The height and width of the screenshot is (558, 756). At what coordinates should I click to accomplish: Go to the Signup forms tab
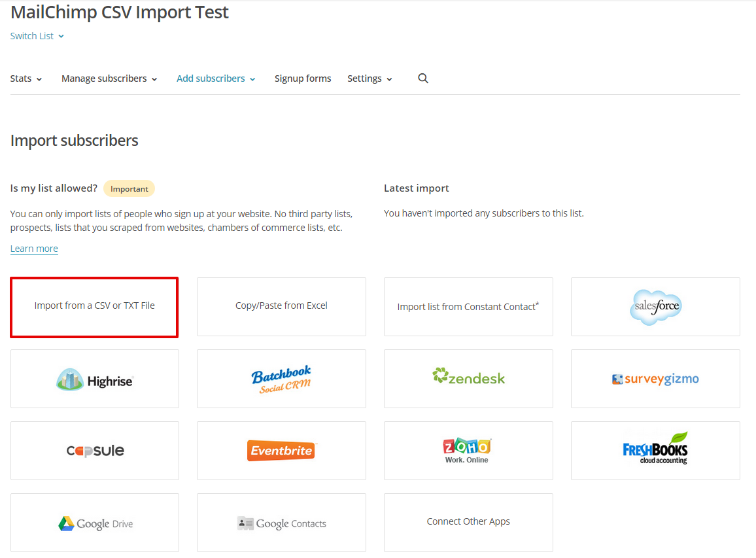pos(303,78)
